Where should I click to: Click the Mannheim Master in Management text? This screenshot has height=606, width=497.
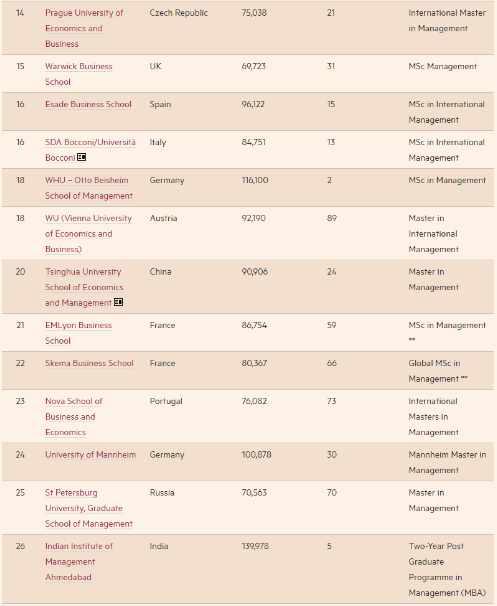[x=447, y=462]
